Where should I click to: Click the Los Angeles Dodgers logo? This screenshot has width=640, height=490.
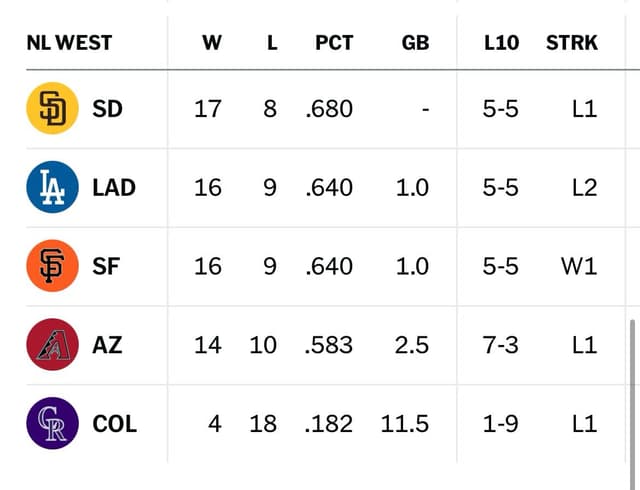point(52,188)
